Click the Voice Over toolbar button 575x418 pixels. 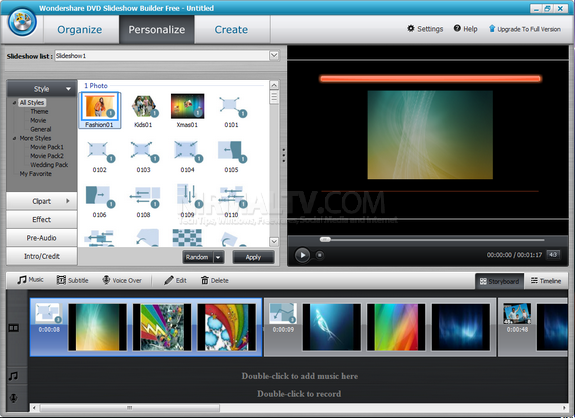[122, 280]
